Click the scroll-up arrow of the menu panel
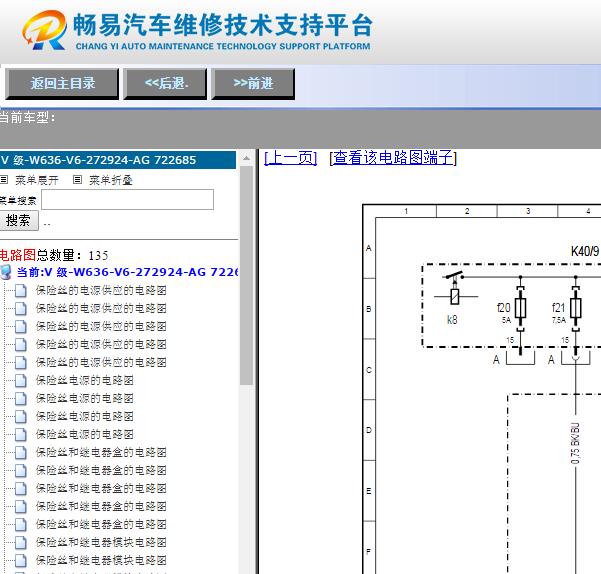 246,158
